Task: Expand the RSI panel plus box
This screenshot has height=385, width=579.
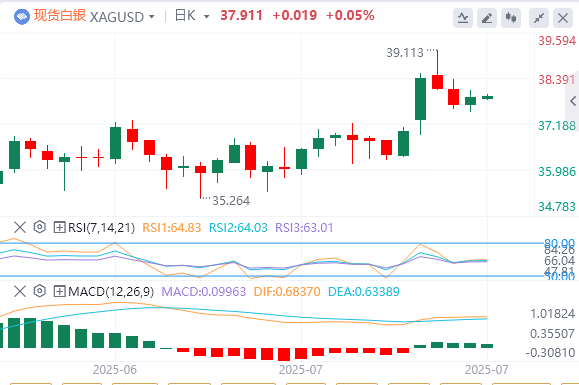Action: pyautogui.click(x=59, y=227)
